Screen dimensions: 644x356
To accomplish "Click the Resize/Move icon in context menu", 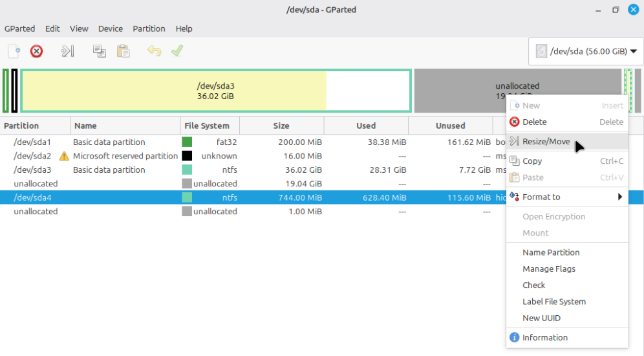I will coord(514,141).
